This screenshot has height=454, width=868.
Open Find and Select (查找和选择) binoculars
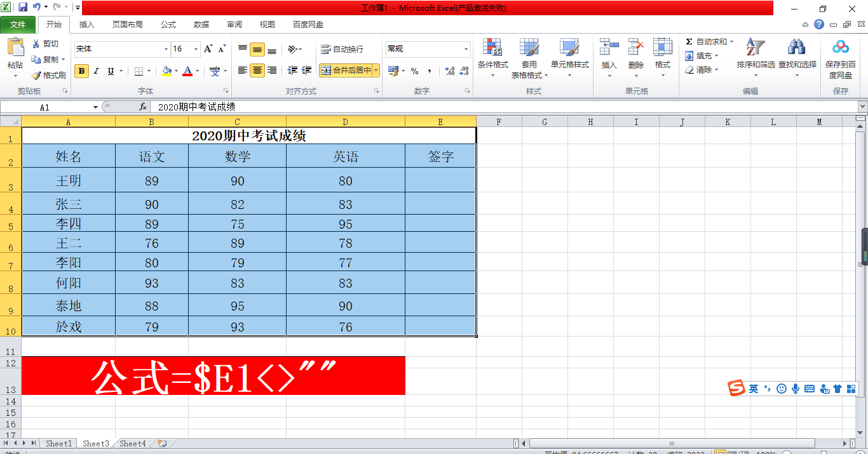tap(797, 58)
